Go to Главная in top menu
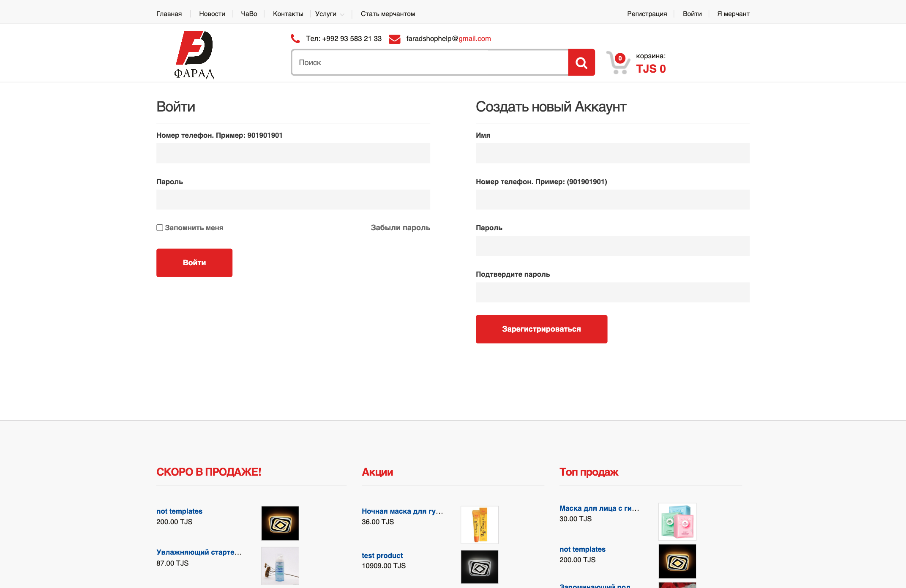Image resolution: width=906 pixels, height=588 pixels. (169, 14)
